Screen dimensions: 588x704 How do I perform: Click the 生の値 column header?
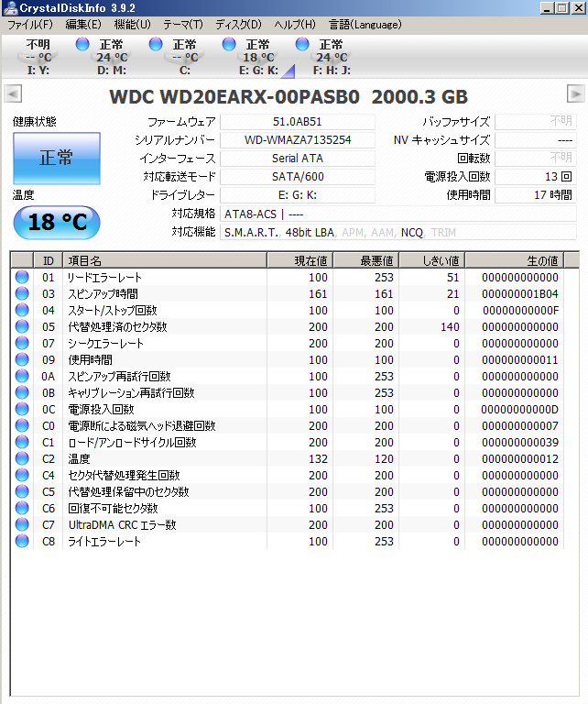[x=514, y=261]
